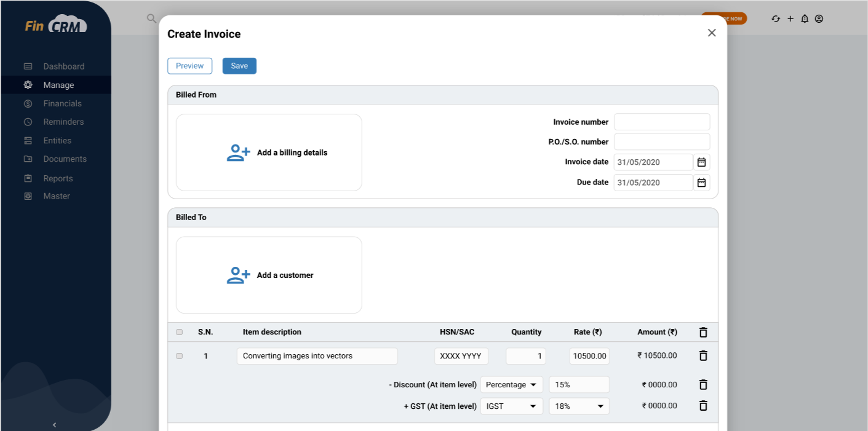868x431 pixels.
Task: Toggle the select-all checkbox in the item table header
Action: pyautogui.click(x=179, y=331)
